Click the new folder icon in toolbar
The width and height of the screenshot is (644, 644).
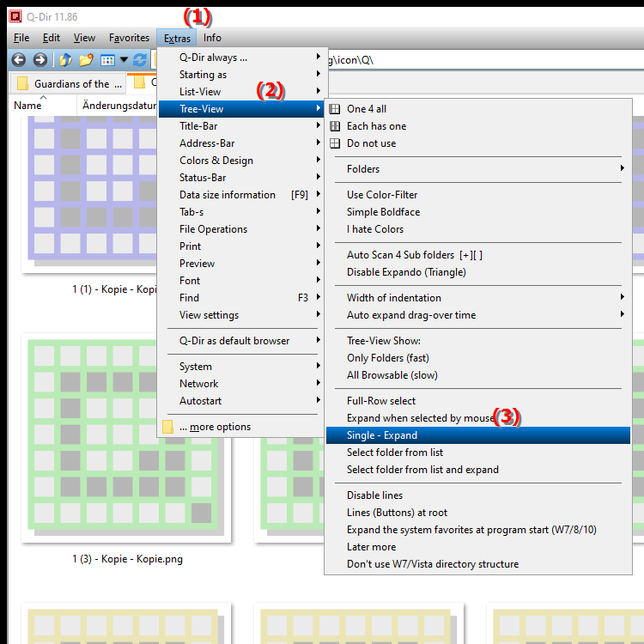[x=86, y=60]
